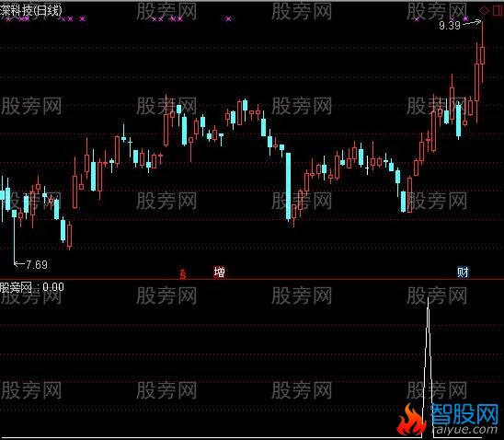Click the 7.69 low price label

(37, 265)
